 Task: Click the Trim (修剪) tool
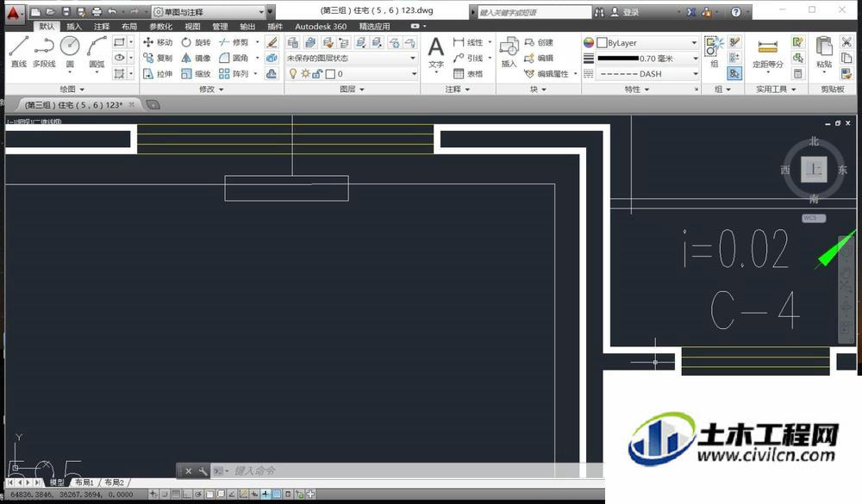234,42
